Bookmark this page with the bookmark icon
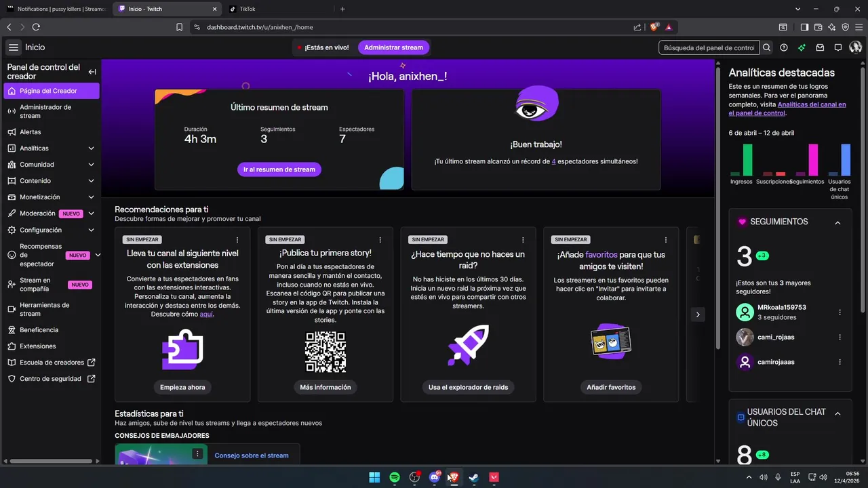The image size is (868, 488). point(179,27)
